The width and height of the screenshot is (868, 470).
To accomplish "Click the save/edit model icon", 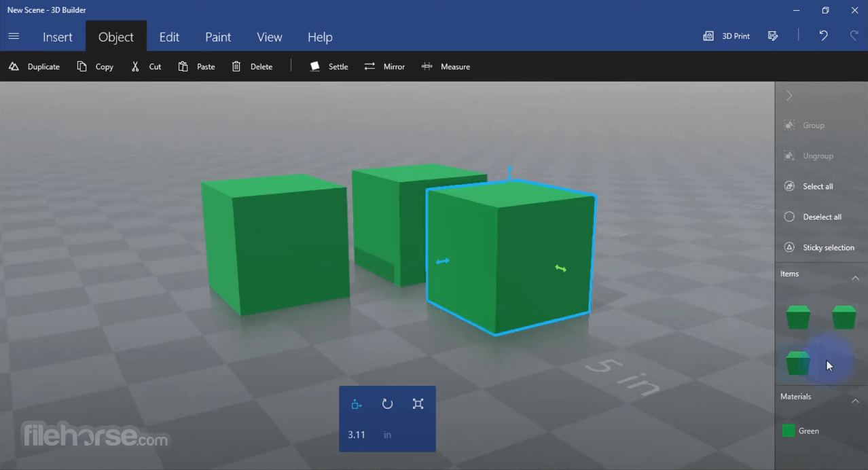I will 773,36.
